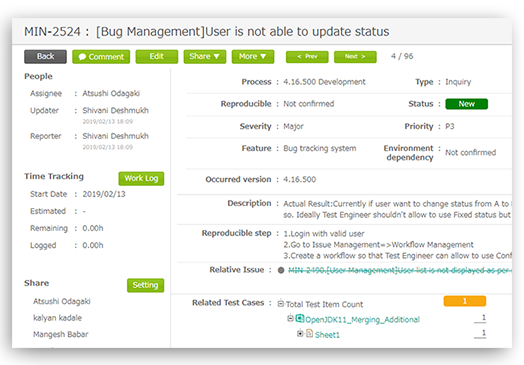The width and height of the screenshot is (524, 365).
Task: Click the Sheet1 document icon
Action: pos(309,333)
